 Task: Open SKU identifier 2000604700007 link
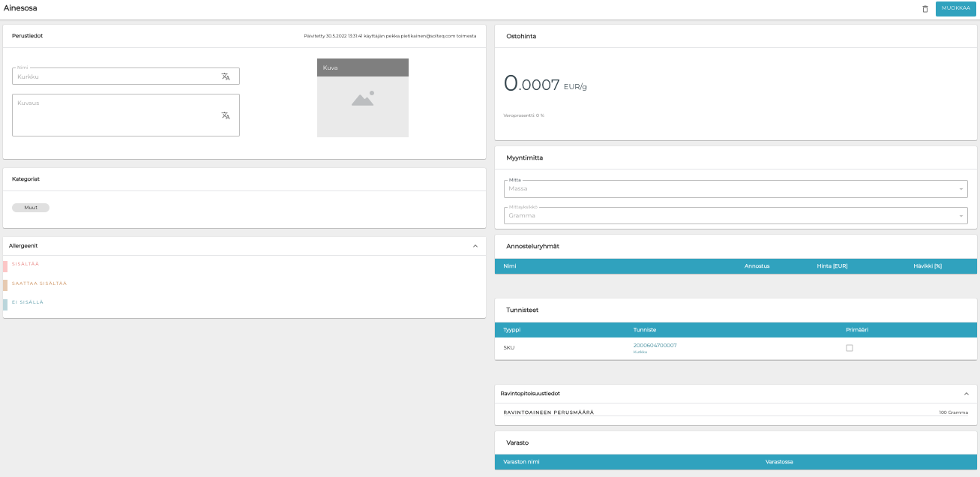point(655,346)
